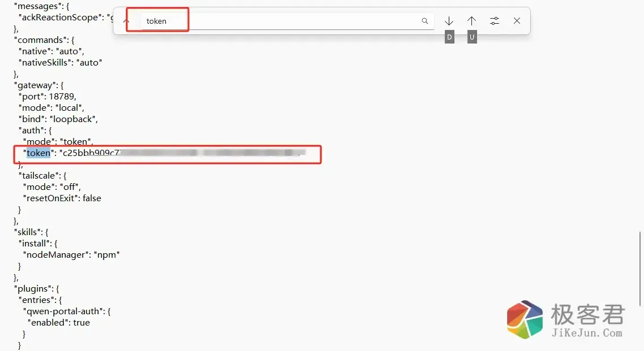Find previous match with up arrow

click(471, 21)
